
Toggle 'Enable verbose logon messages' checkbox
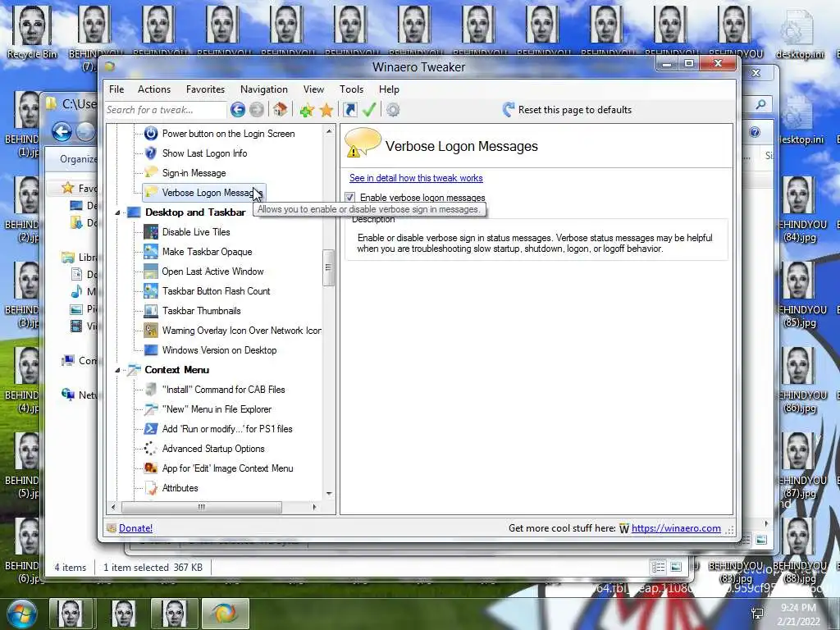[350, 197]
